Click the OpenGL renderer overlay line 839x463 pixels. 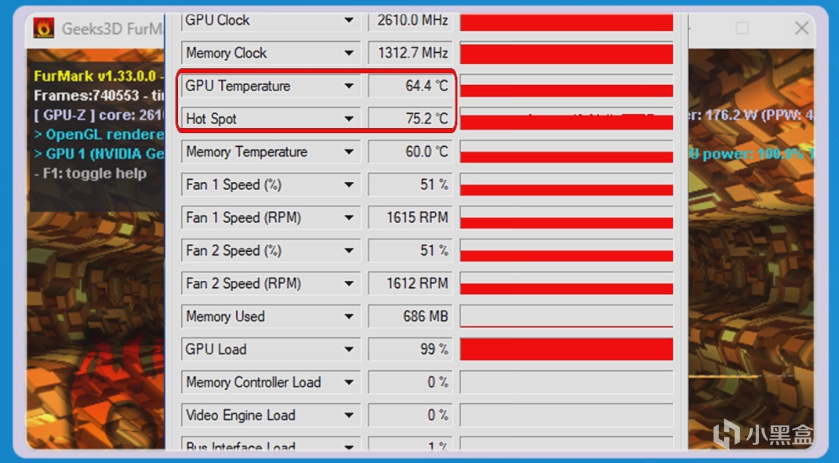click(98, 134)
